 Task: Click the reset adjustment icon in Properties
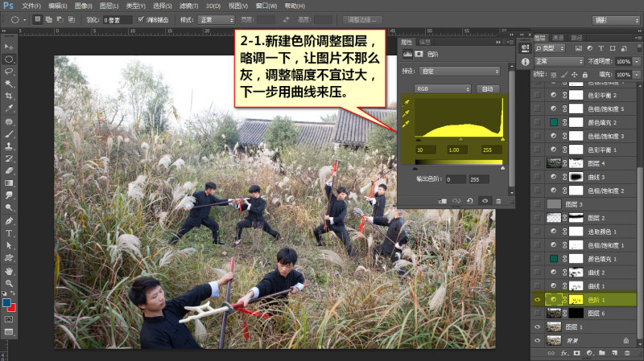click(x=470, y=201)
